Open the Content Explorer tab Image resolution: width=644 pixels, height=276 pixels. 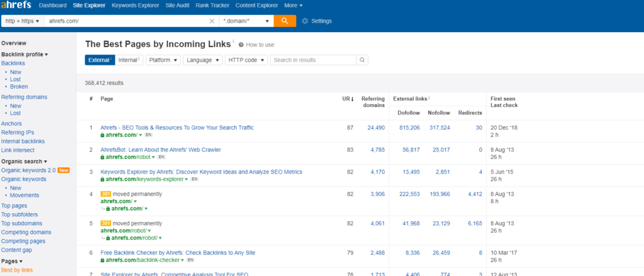pyautogui.click(x=257, y=5)
